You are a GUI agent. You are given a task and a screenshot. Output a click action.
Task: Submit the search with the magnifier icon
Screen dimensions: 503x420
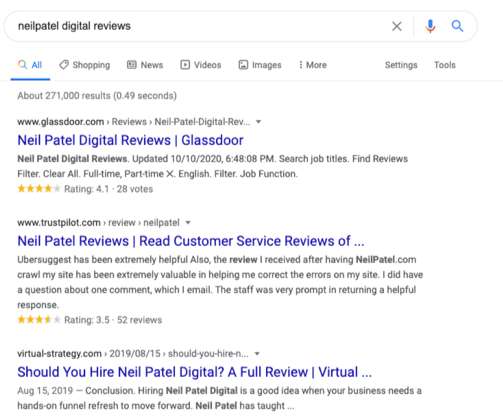(x=457, y=26)
